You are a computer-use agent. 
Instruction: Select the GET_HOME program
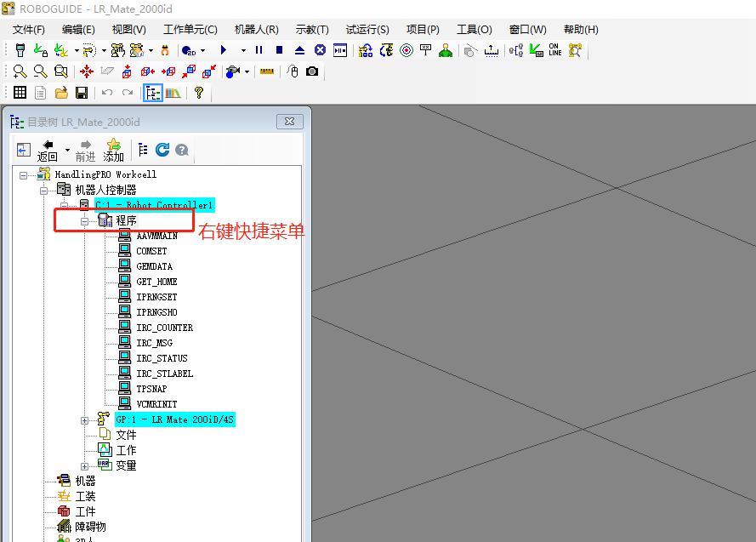[x=156, y=282]
